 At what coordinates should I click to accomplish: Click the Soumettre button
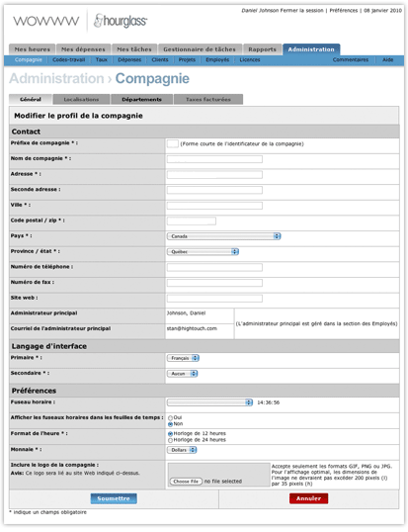[x=114, y=498]
